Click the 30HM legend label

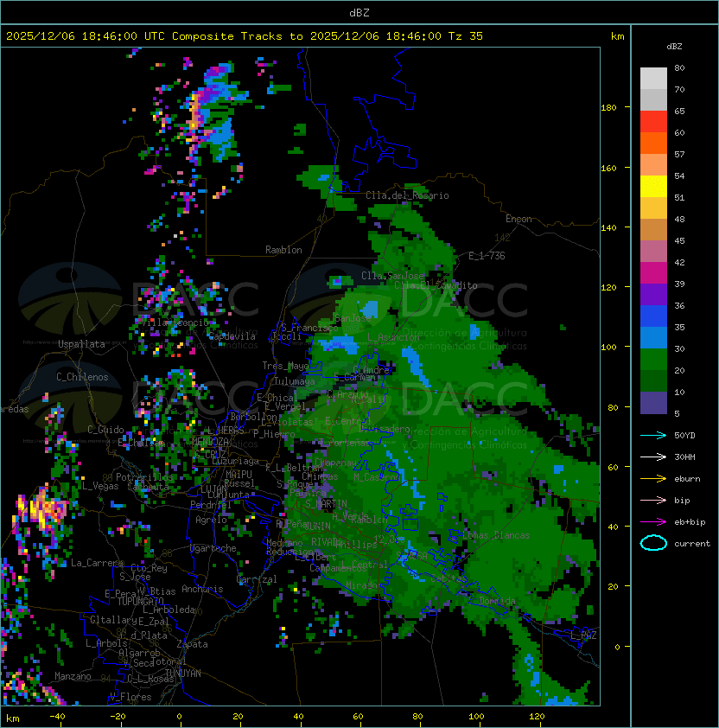684,457
